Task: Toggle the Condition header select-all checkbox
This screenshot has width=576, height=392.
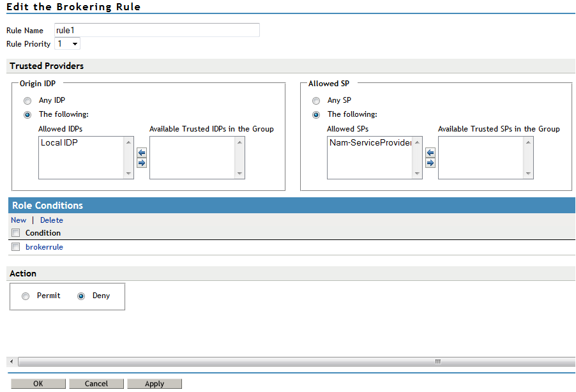Action: (16, 233)
